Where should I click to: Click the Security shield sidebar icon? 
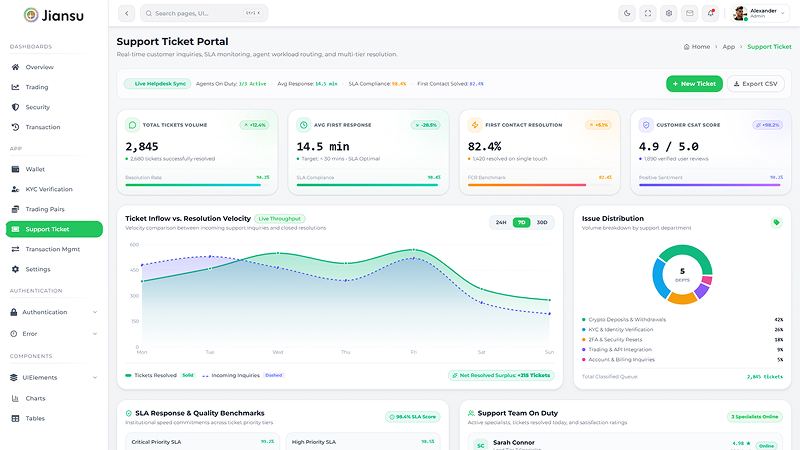[15, 107]
